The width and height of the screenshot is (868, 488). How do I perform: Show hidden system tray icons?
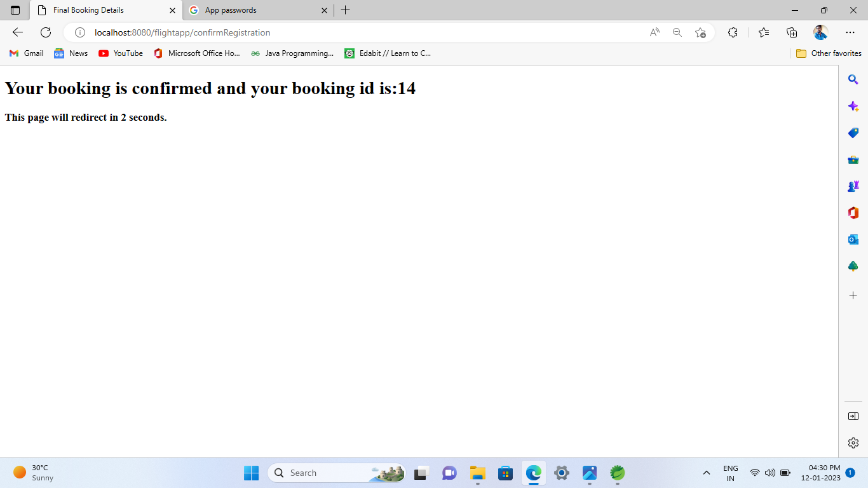[x=706, y=473]
